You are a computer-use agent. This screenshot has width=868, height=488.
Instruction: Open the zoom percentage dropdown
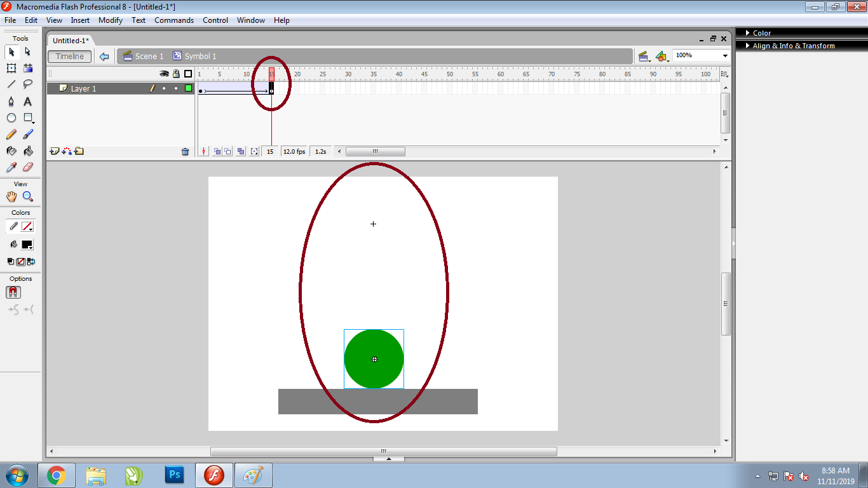coord(724,55)
